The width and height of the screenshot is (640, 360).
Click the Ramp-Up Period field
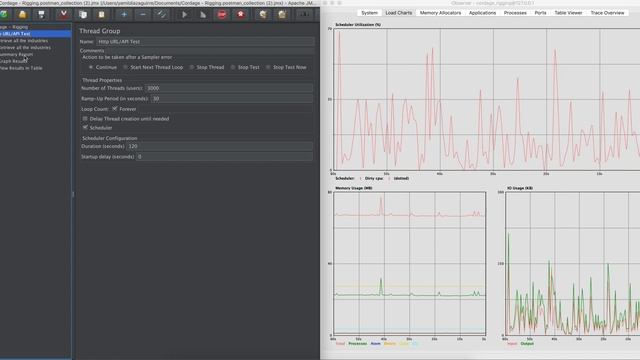click(232, 99)
